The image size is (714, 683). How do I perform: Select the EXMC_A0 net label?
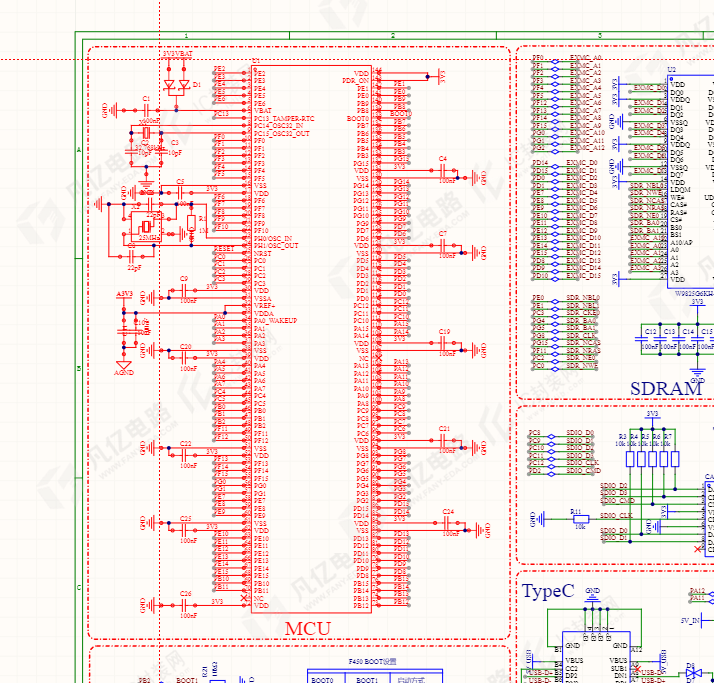[x=586, y=57]
